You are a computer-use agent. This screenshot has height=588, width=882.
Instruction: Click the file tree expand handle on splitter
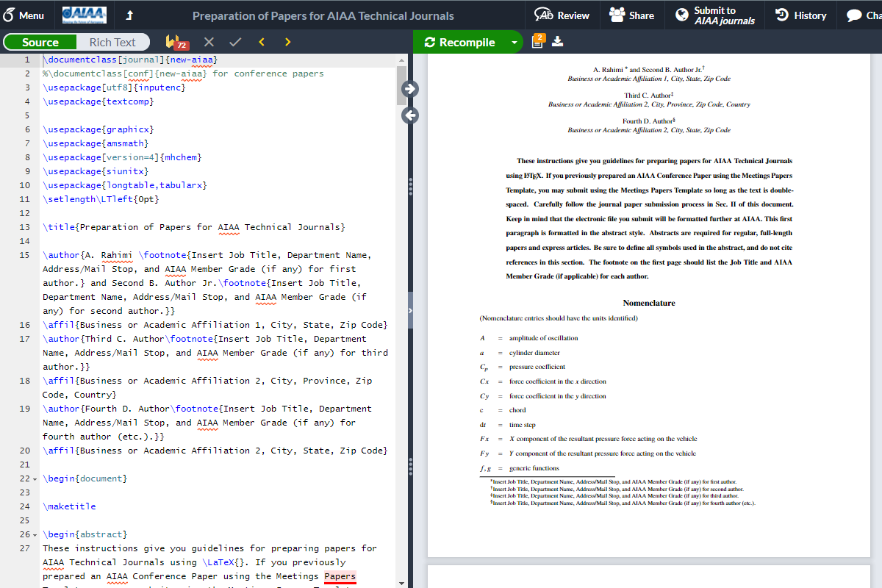tap(410, 311)
